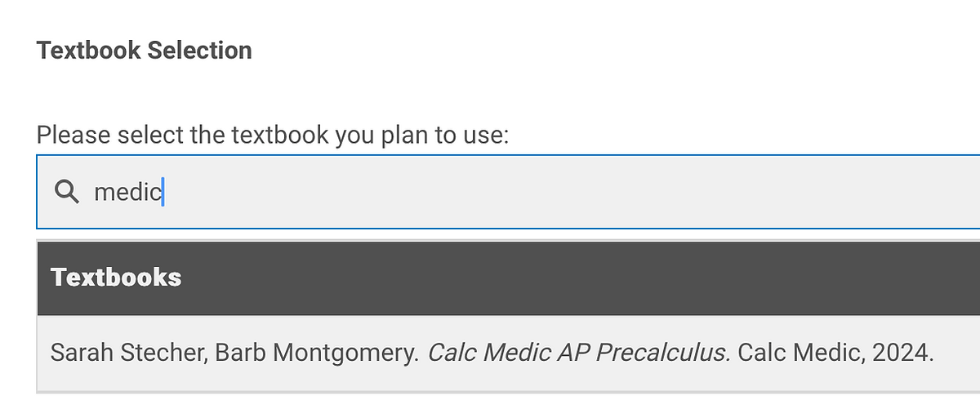This screenshot has height=400, width=980.
Task: Click the typed word "medic" in search box
Action: click(127, 193)
